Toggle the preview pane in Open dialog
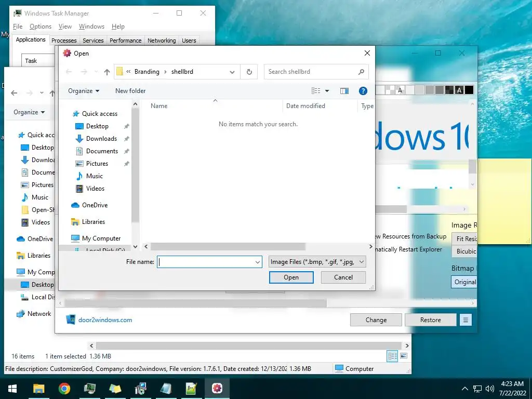Image resolution: width=532 pixels, height=399 pixels. (x=344, y=91)
